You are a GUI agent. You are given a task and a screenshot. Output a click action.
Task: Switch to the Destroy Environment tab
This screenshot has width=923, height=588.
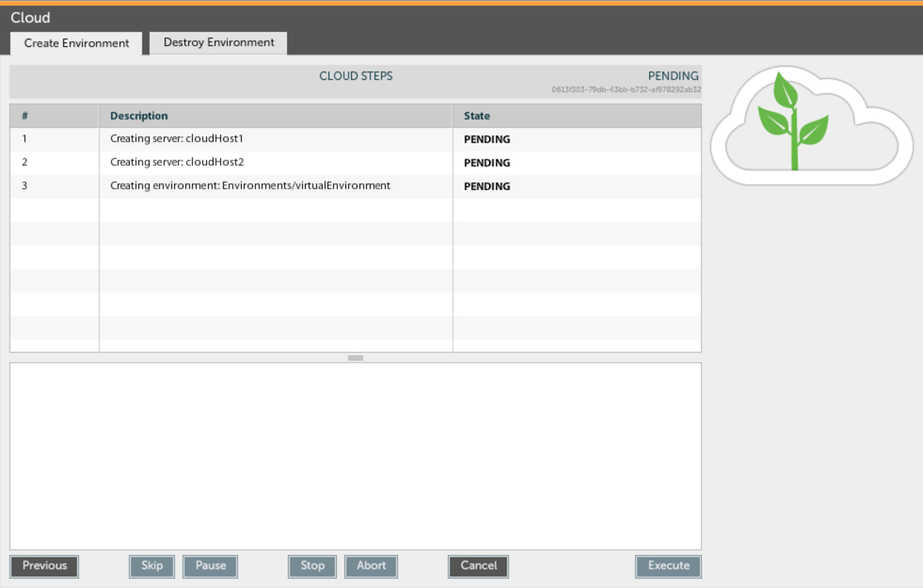click(218, 43)
